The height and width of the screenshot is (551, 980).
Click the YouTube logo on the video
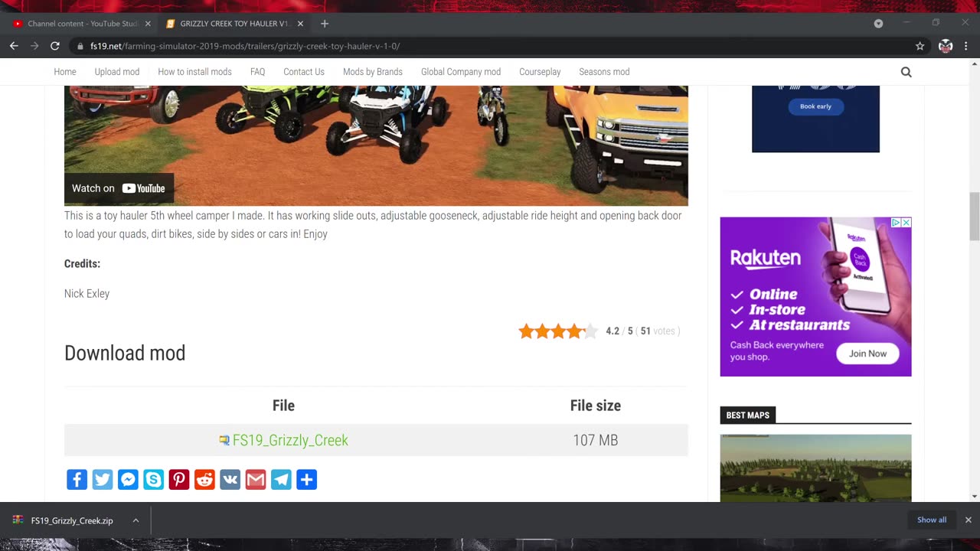click(143, 188)
